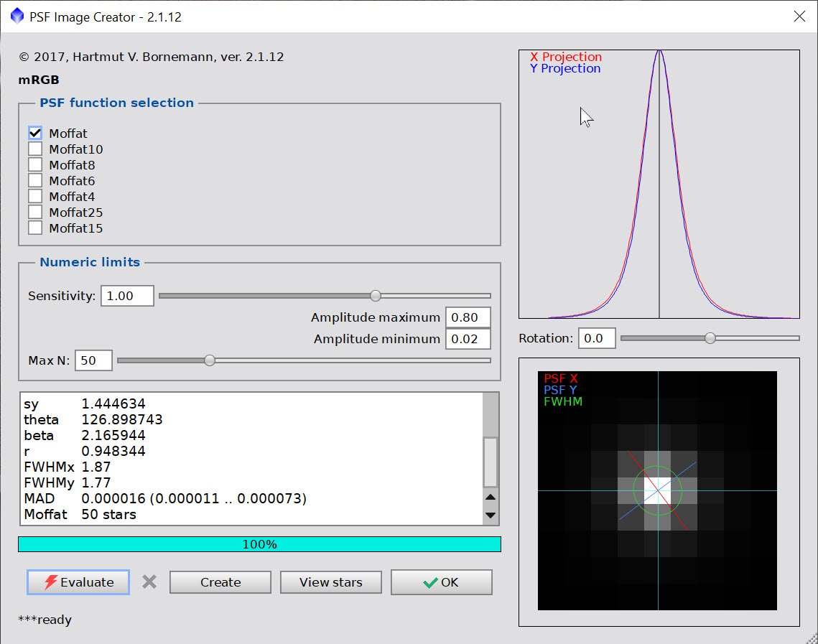Click the X Projection legend label
The width and height of the screenshot is (818, 644).
point(566,56)
